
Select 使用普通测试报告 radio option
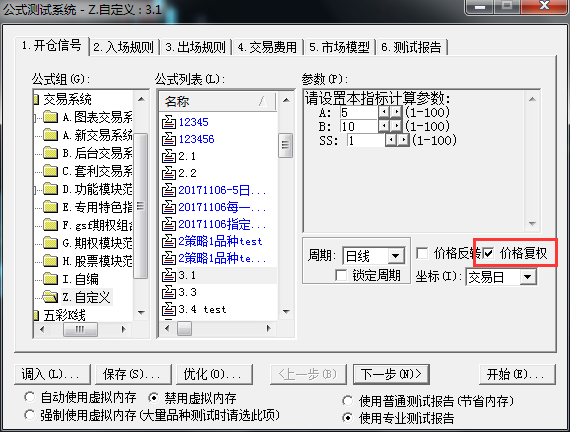pyautogui.click(x=348, y=401)
